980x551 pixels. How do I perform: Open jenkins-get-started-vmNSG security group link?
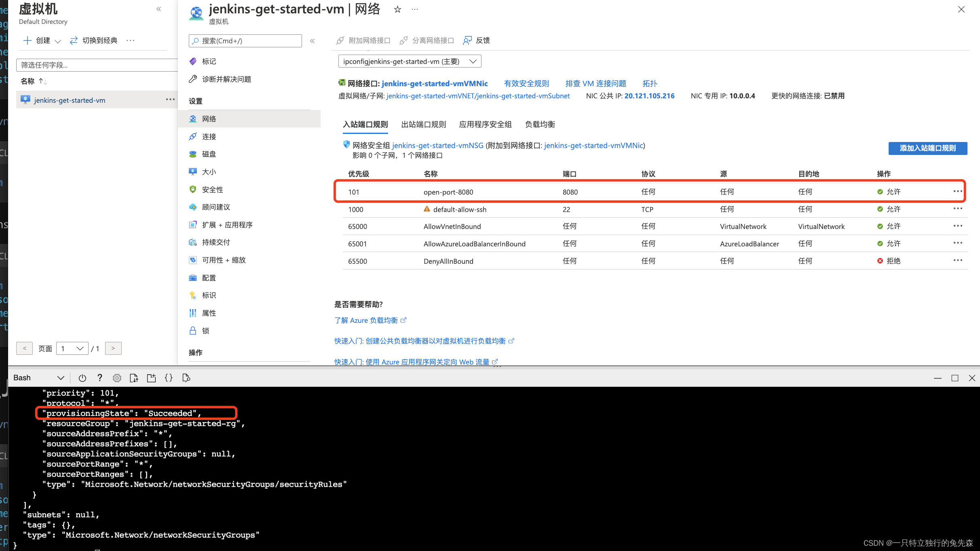point(437,146)
